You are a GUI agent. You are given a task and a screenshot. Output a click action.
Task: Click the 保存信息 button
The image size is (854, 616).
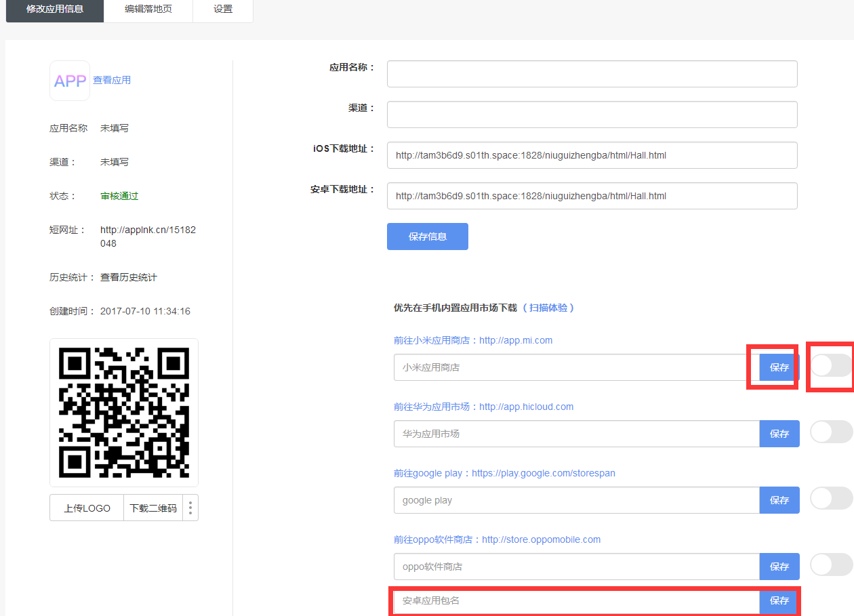[x=428, y=237]
